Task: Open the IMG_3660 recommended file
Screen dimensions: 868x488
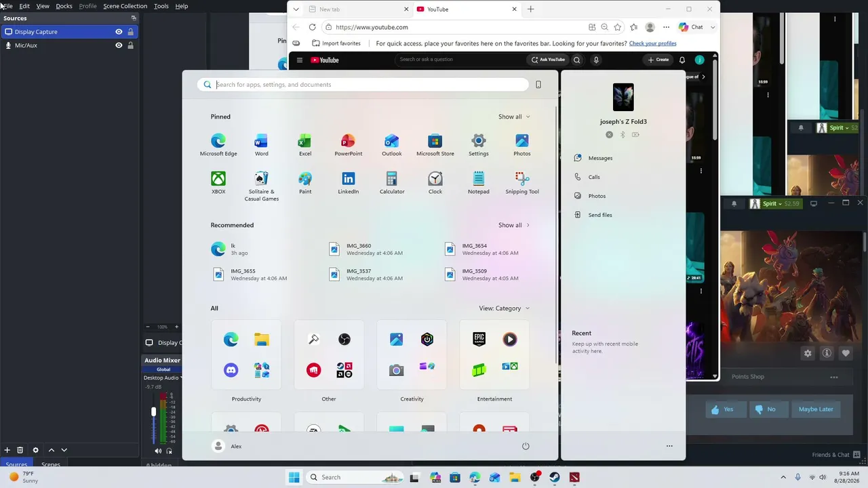Action: 366,249
